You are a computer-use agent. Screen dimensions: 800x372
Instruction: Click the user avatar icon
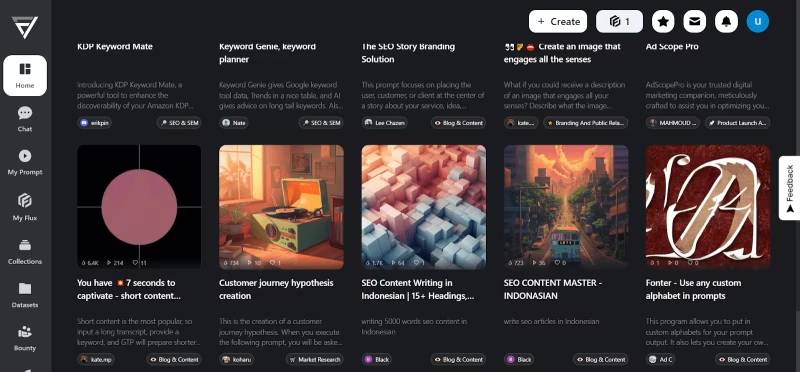pos(758,21)
